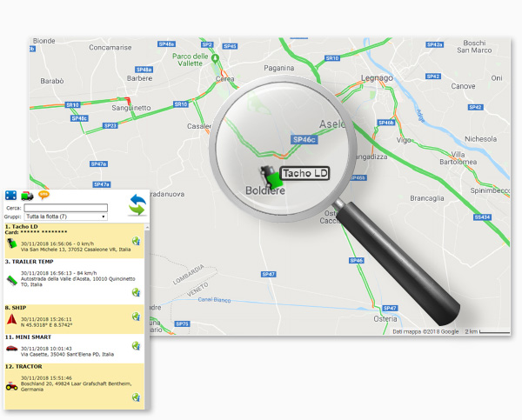The height and width of the screenshot is (420, 522).
Task: Click the SS434 road badge on map
Action: pyautogui.click(x=482, y=217)
